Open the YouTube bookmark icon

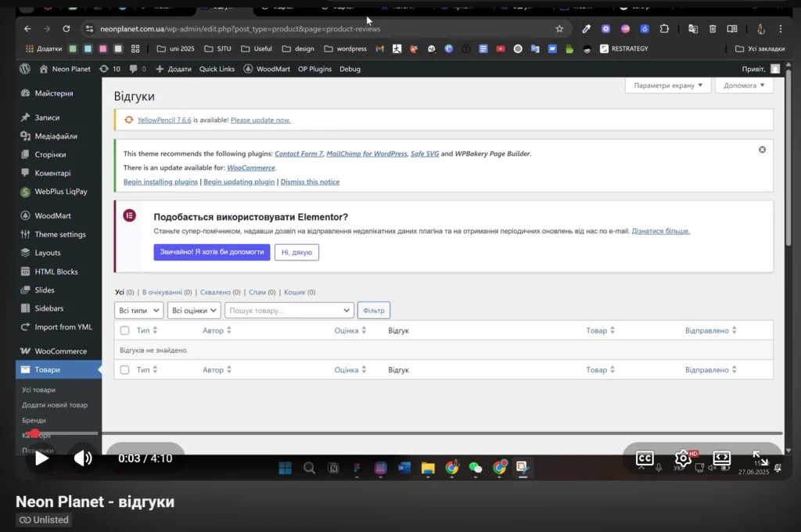pyautogui.click(x=500, y=49)
